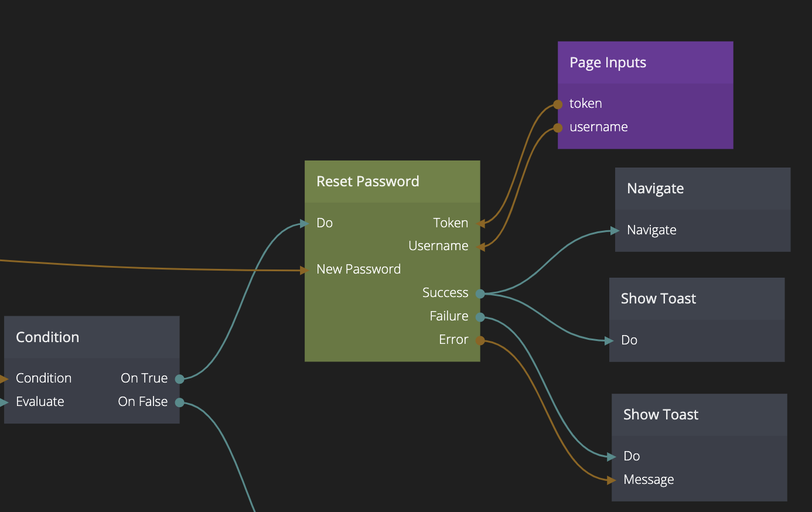
Task: Click the New Password input arrow
Action: click(305, 270)
